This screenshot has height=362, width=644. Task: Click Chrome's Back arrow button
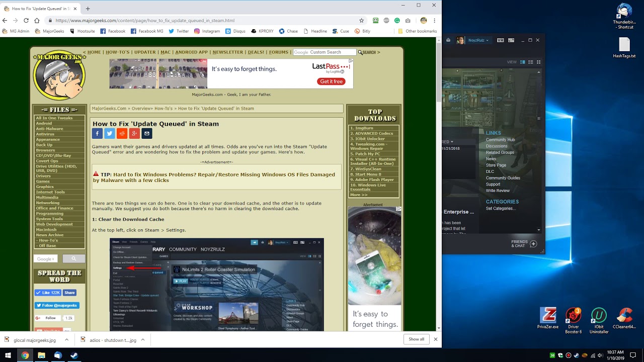(x=5, y=21)
